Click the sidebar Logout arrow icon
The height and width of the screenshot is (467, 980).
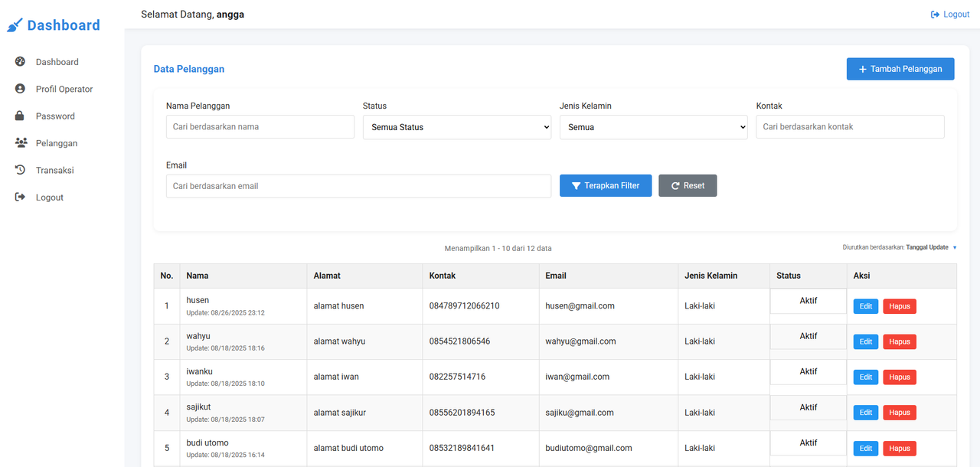tap(21, 197)
